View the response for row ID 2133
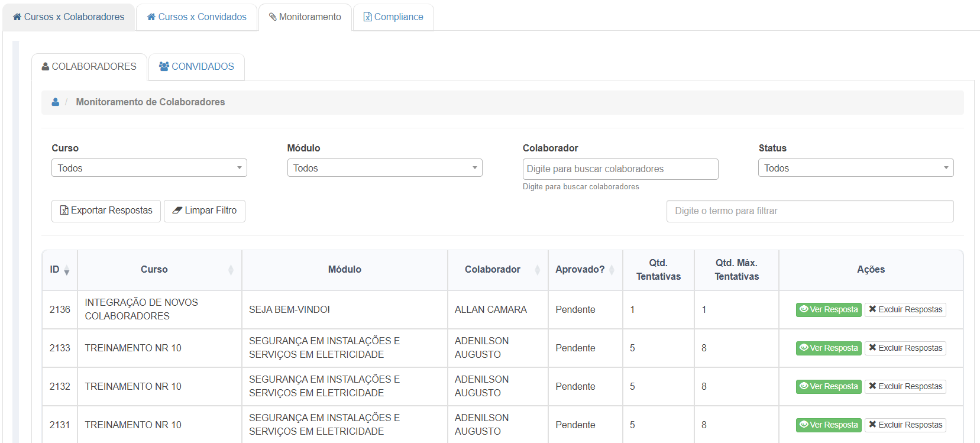The width and height of the screenshot is (980, 443). coord(828,348)
